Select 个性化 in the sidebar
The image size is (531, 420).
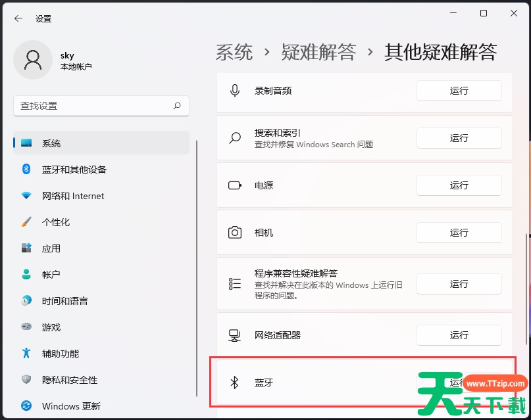click(x=56, y=222)
